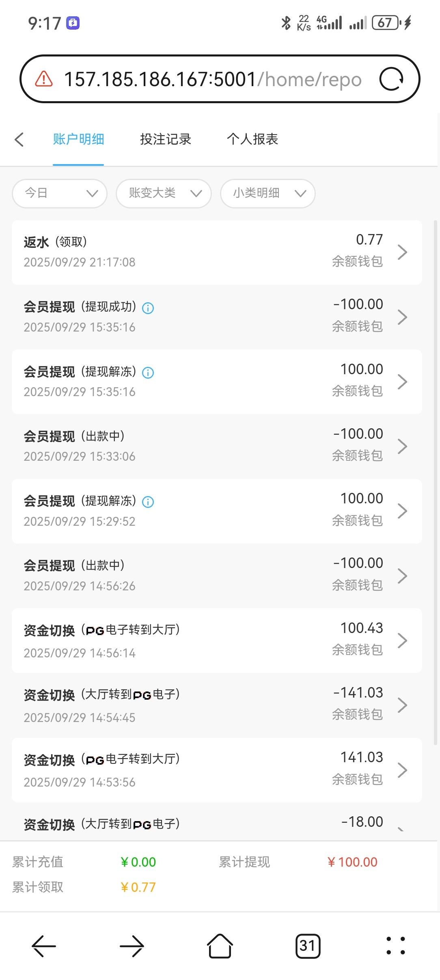
Task: Switch to the 投注记录 tab
Action: coord(166,139)
